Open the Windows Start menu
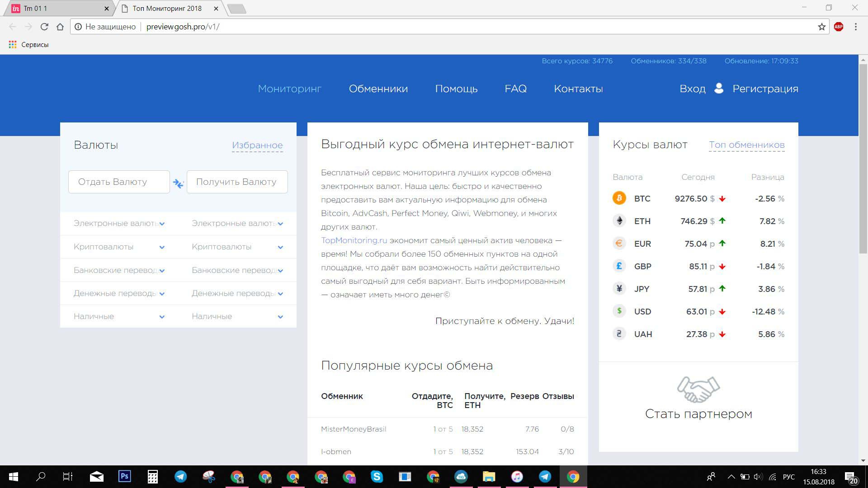The height and width of the screenshot is (488, 868). point(14,477)
